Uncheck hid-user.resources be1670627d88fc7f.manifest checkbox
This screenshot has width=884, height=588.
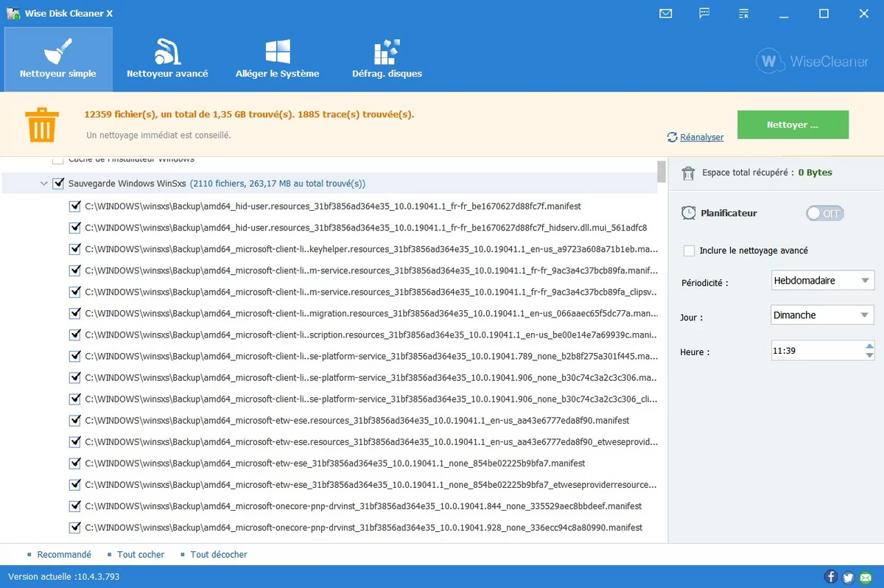(74, 206)
